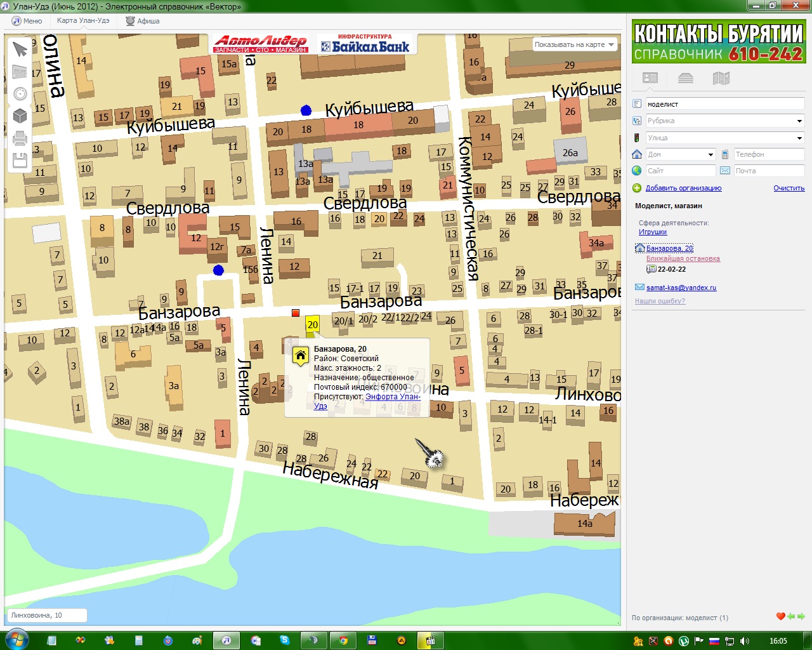Select the arrow pointer map tool
This screenshot has height=650, width=812.
coord(20,50)
